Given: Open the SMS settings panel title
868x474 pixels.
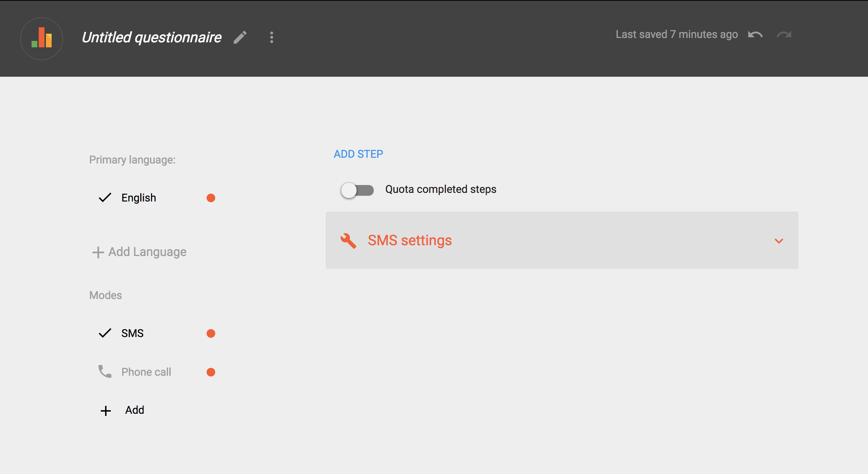Looking at the screenshot, I should tap(410, 240).
